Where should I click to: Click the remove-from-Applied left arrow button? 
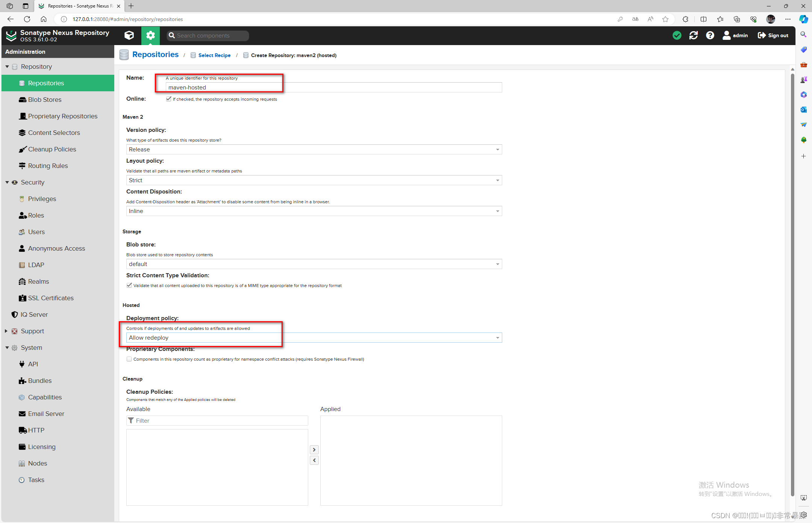(314, 460)
